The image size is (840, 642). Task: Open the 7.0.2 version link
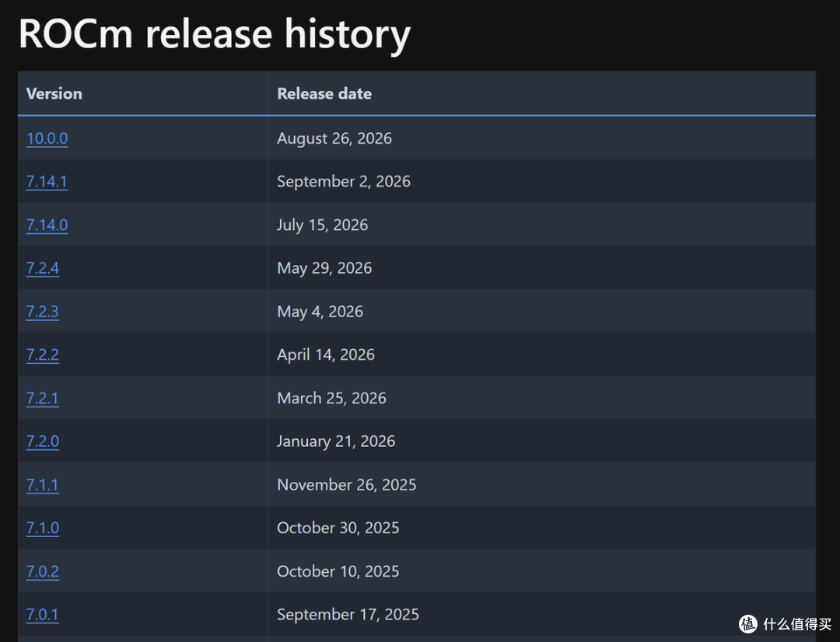43,571
